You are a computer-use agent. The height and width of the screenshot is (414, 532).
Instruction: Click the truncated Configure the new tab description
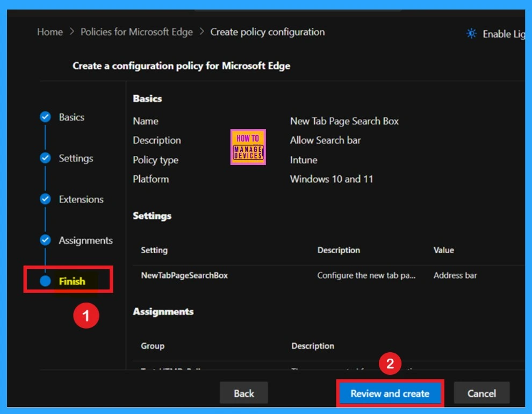(x=366, y=275)
